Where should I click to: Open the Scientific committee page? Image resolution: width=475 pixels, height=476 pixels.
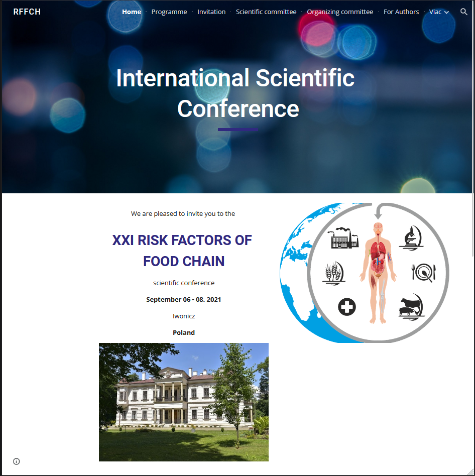(266, 12)
